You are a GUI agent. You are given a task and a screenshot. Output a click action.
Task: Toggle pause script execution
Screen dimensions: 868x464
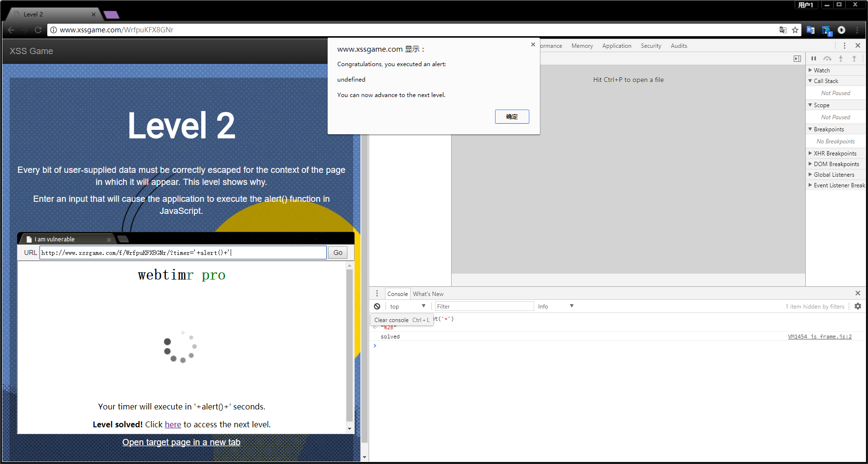point(813,58)
